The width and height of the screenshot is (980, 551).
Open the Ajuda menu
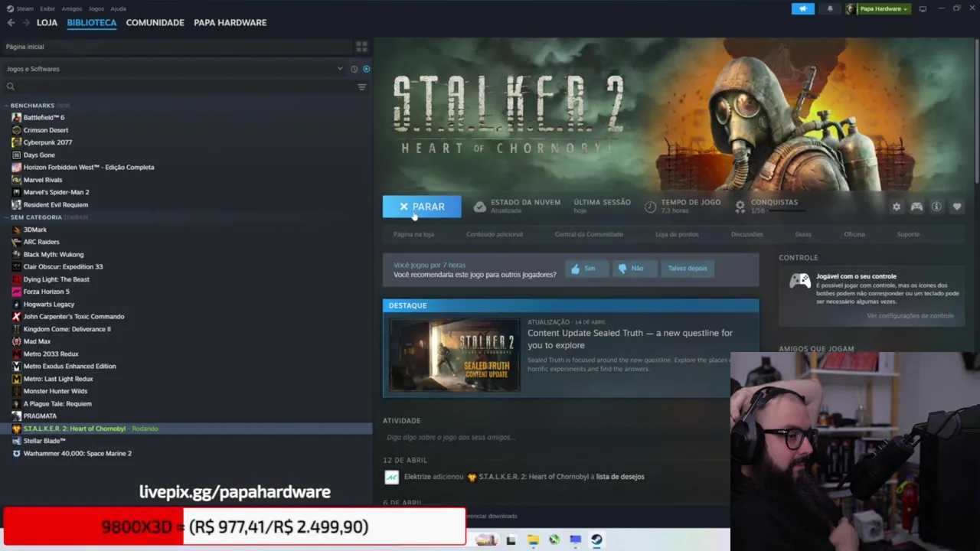pos(118,9)
